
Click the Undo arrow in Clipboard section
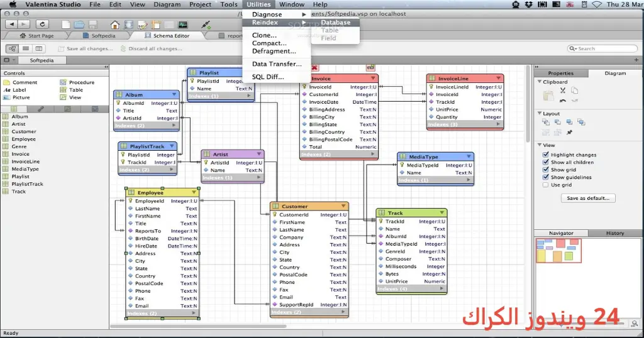tap(563, 101)
